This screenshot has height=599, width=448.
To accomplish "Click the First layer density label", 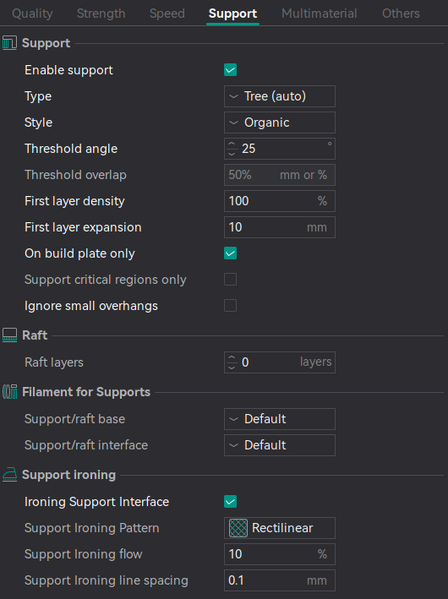I will (74, 201).
